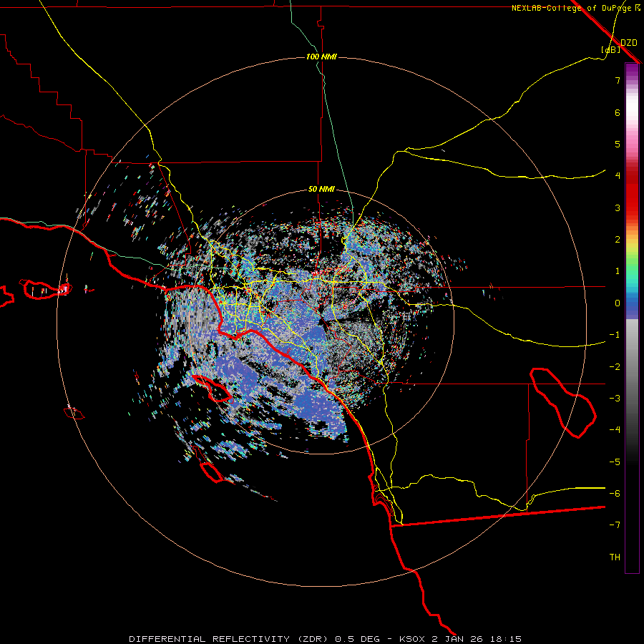This screenshot has width=644, height=644.
Task: Click the "18:15" time stamp
Action: [507, 639]
